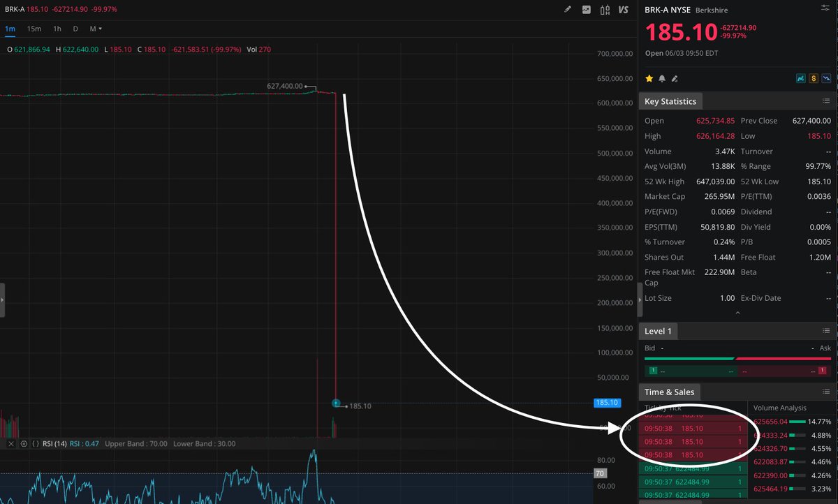Collapse the side panel with left-edge handle
This screenshot has width=838, height=504.
pos(2,300)
